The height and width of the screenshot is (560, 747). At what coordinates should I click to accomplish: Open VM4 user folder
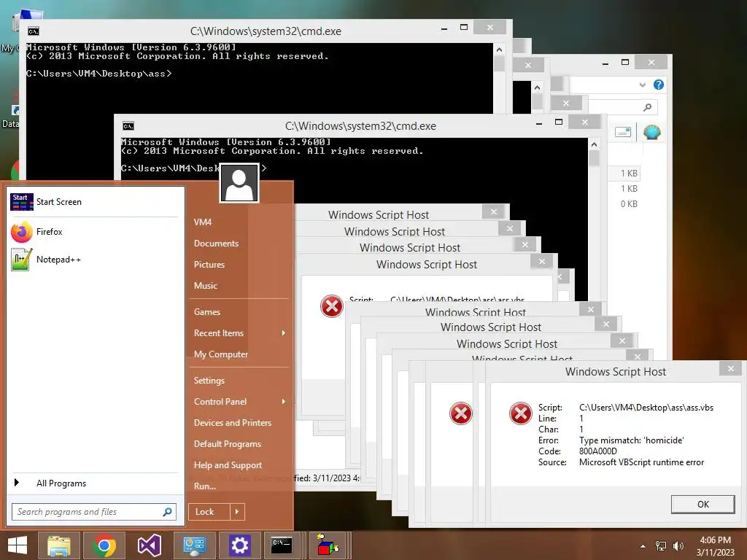(203, 222)
